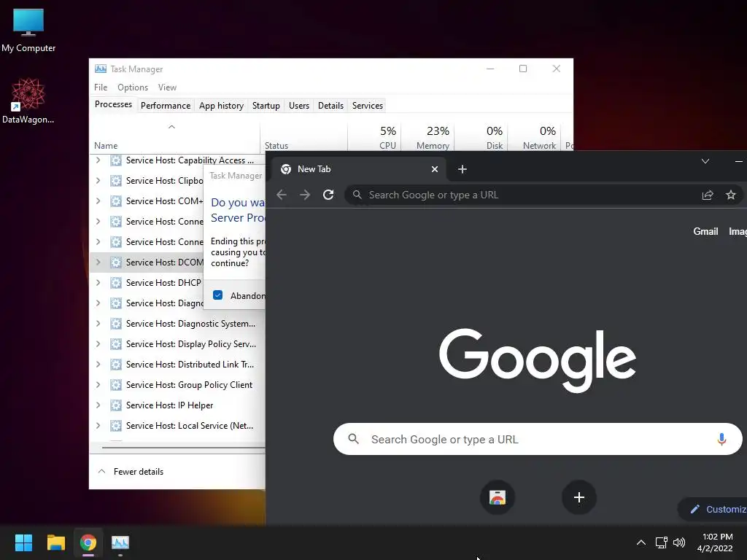Select Service Host: Local Service (Net... row
This screenshot has width=747, height=560.
(177, 426)
